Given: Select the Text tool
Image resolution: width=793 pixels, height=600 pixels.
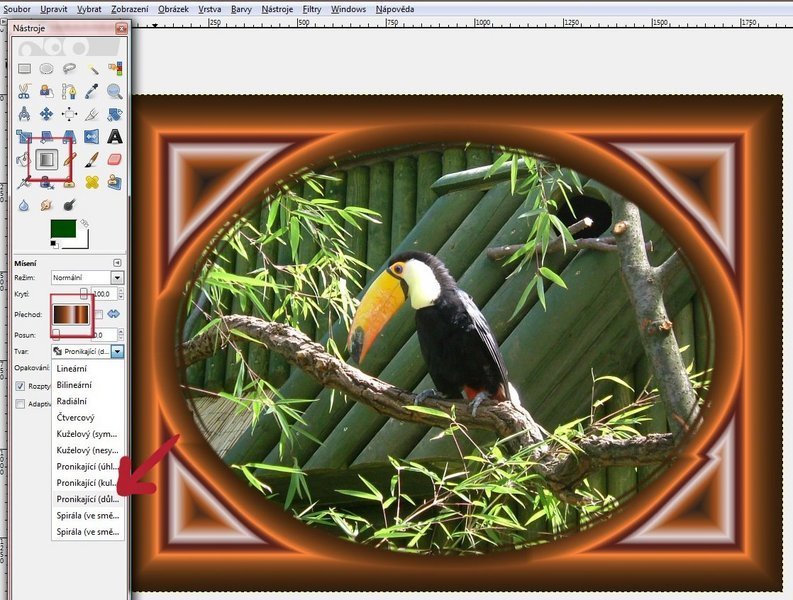Looking at the screenshot, I should pos(115,137).
